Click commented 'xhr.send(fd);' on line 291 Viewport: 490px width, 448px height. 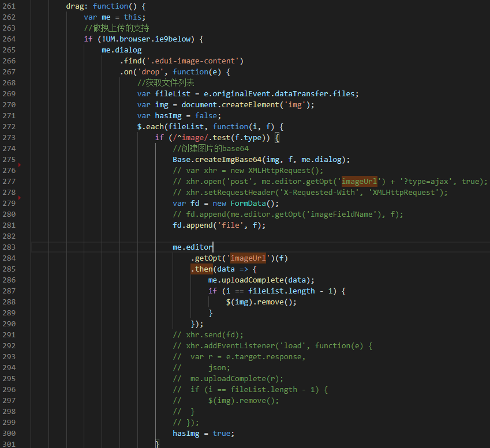215,335
